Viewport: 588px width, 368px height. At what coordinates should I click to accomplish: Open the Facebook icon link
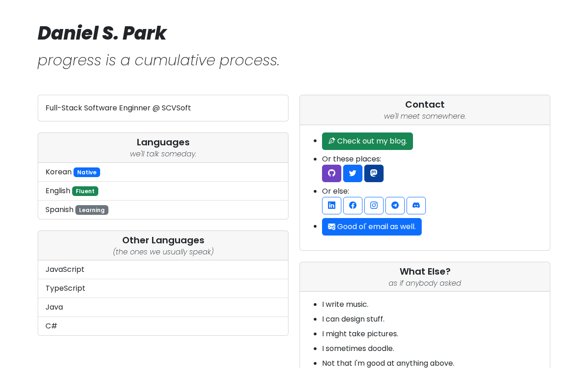click(353, 206)
